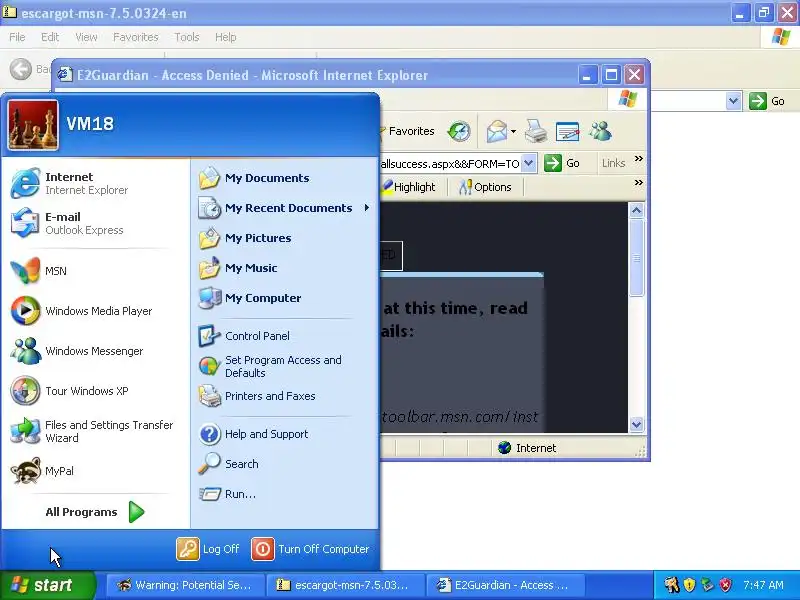This screenshot has height=600, width=800.
Task: Click Go button in Internet Explorer
Action: pos(562,163)
